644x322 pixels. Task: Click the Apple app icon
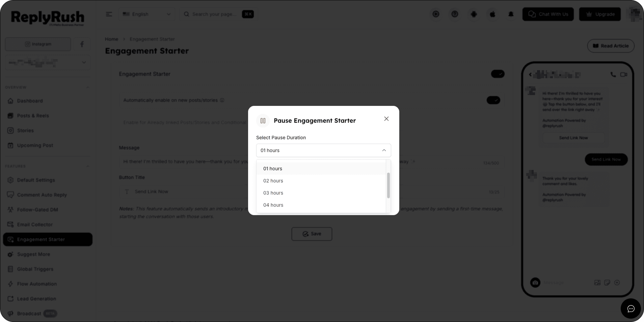[493, 14]
